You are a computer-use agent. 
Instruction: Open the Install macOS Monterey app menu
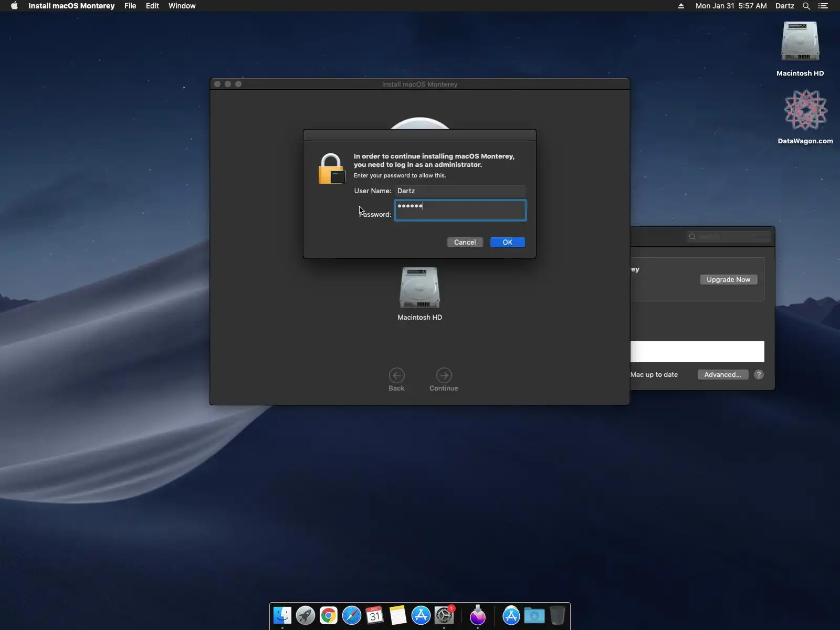click(x=71, y=6)
